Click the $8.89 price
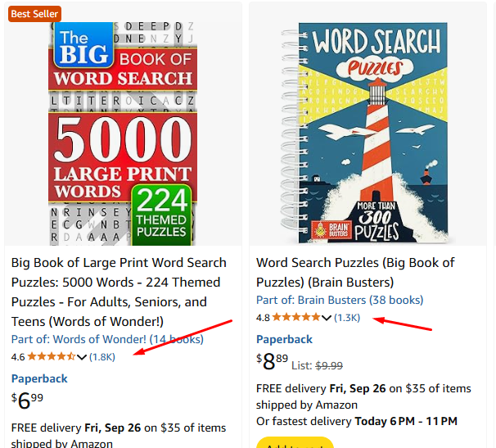Viewport: 496px width, 448px height. click(x=273, y=362)
